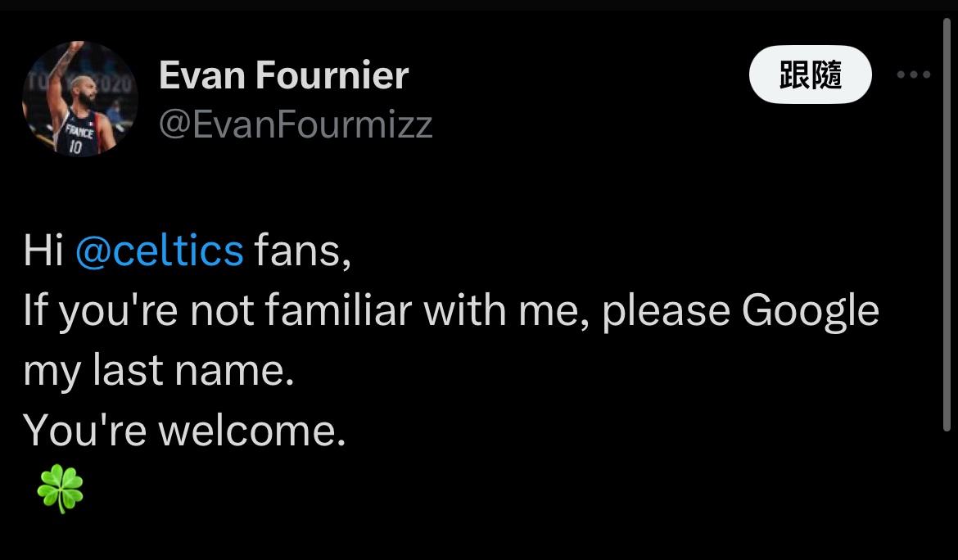The height and width of the screenshot is (560, 958).
Task: Click the word "Hi" in the tweet
Action: pos(43,251)
